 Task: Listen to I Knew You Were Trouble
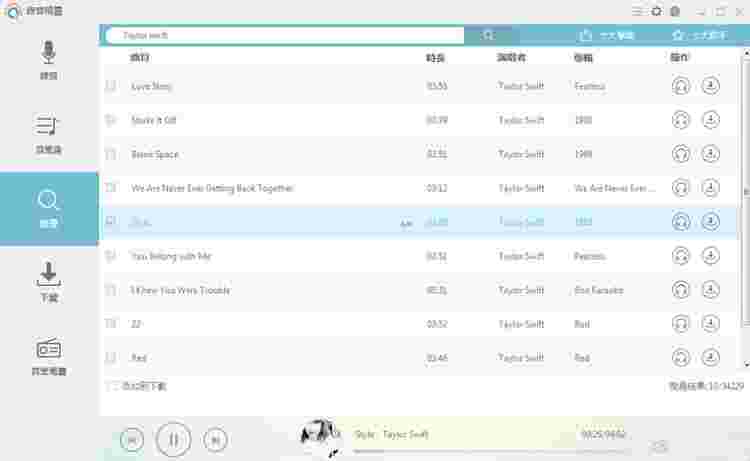click(x=681, y=290)
